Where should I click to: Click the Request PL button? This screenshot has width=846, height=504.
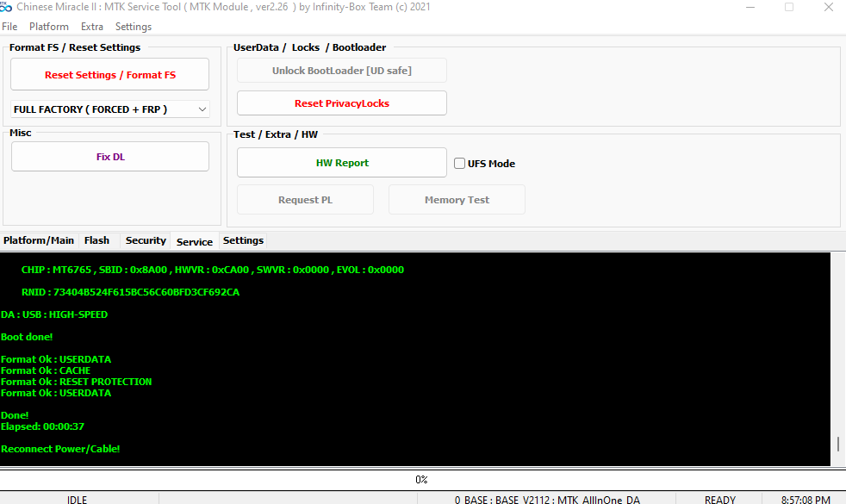click(x=305, y=200)
